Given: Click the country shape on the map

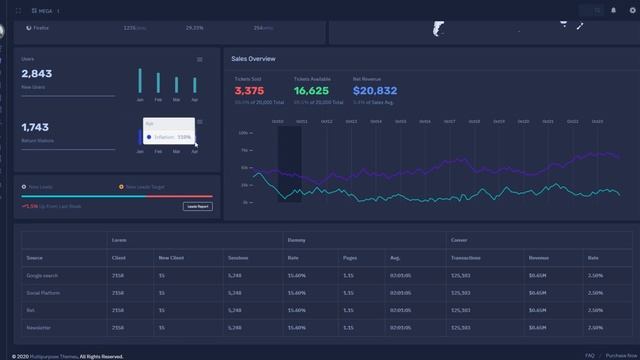Looking at the screenshot, I should [438, 29].
